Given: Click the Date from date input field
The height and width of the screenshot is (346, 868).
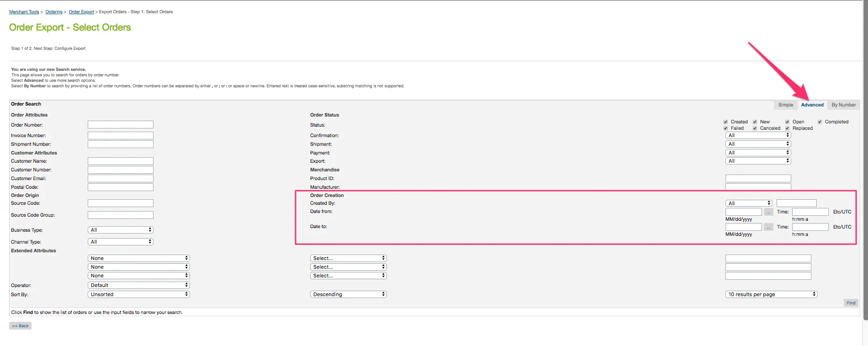Looking at the screenshot, I should pyautogui.click(x=744, y=212).
